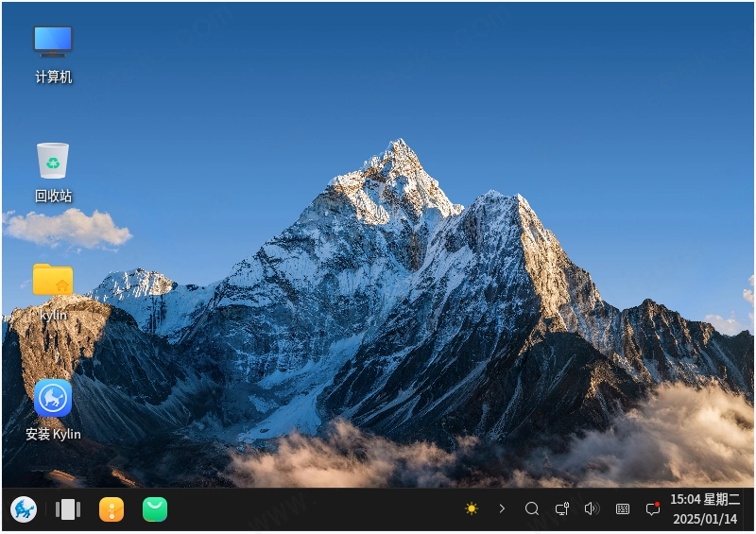
Task: Select the kylin home folder icon
Action: coord(53,280)
